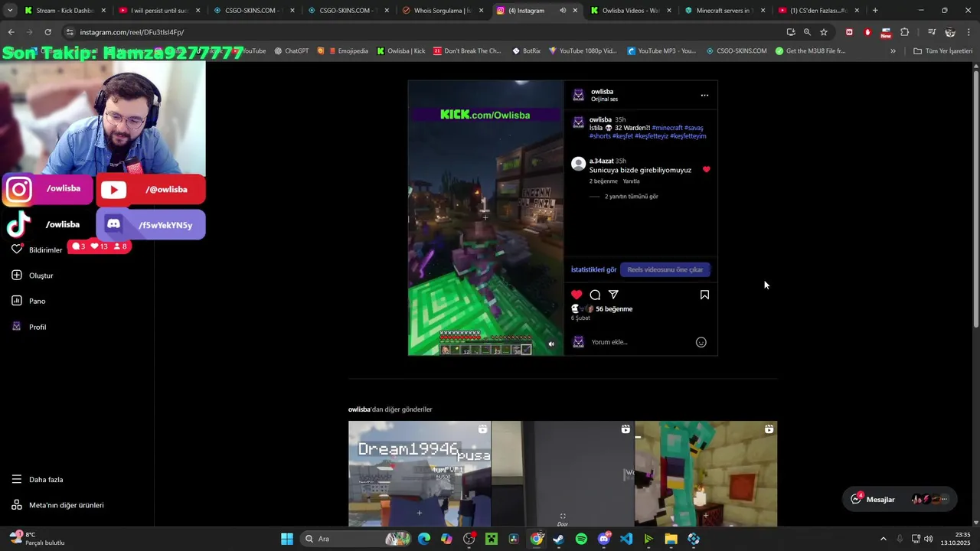The image size is (980, 551).
Task: Toggle the reel video sound icon
Action: coord(551,344)
